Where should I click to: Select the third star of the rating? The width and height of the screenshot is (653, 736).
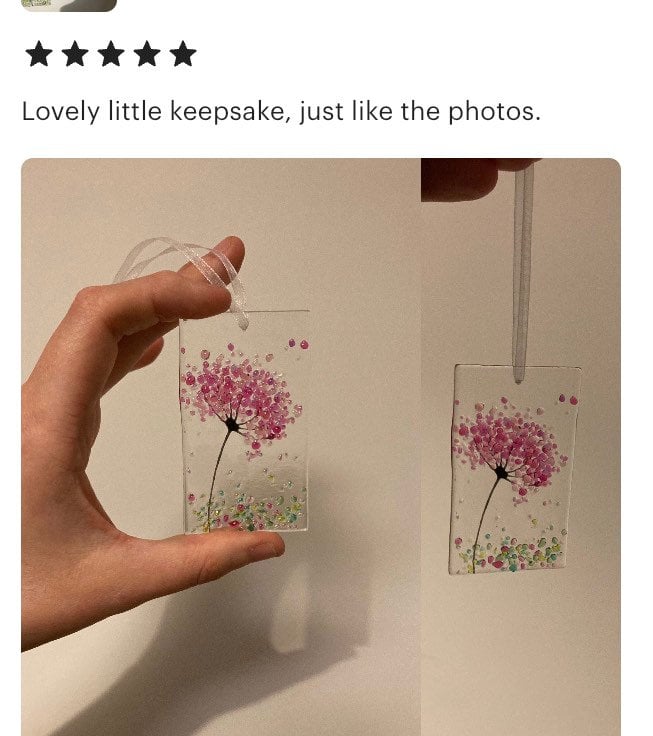click(111, 54)
